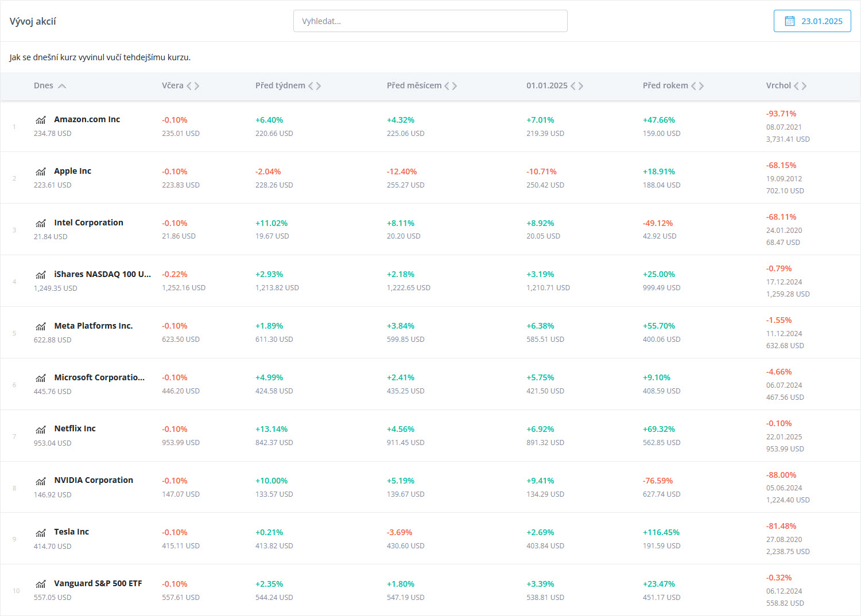Open Intel Corporation stock name
861x616 pixels.
point(89,223)
